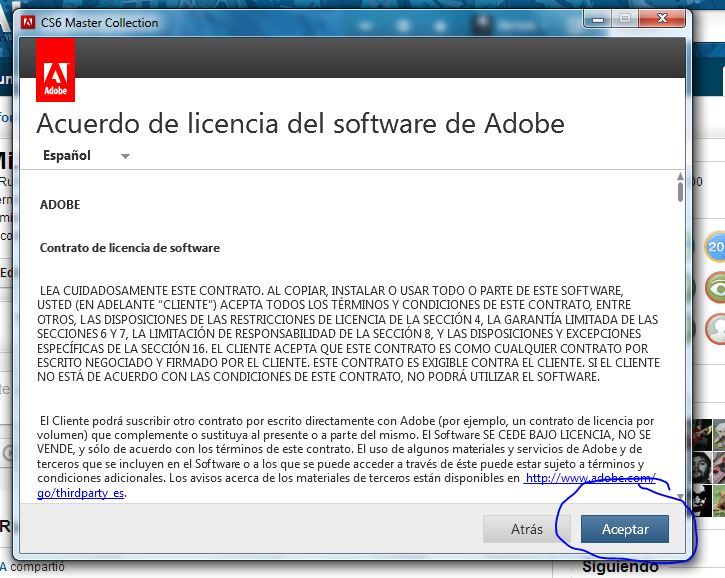Click the red Adobe logo
This screenshot has width=725, height=578.
55,70
